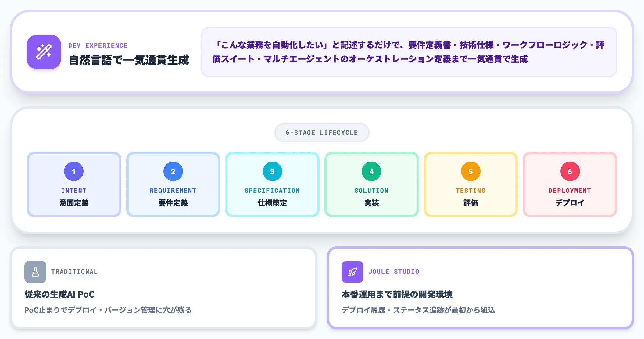The image size is (644, 339).
Task: Click the purple rocket icon beside JOULE STUDIO
Action: click(352, 272)
